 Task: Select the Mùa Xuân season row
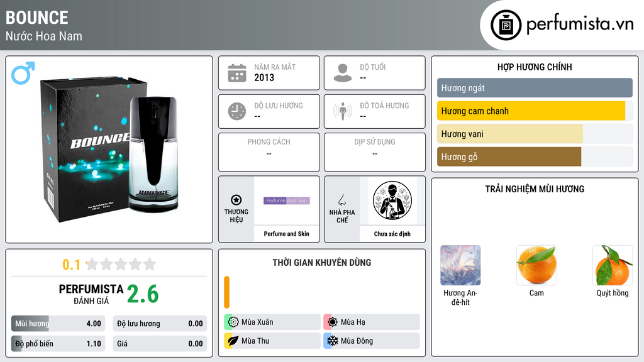272,322
